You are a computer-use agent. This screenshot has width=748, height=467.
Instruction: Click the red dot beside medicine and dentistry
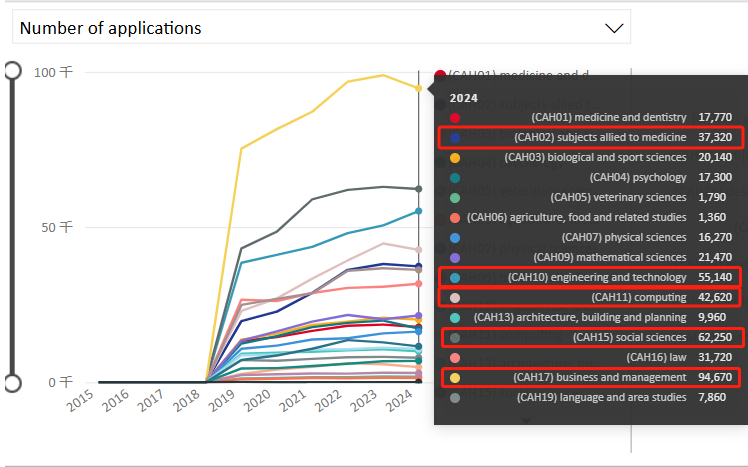[x=455, y=117]
